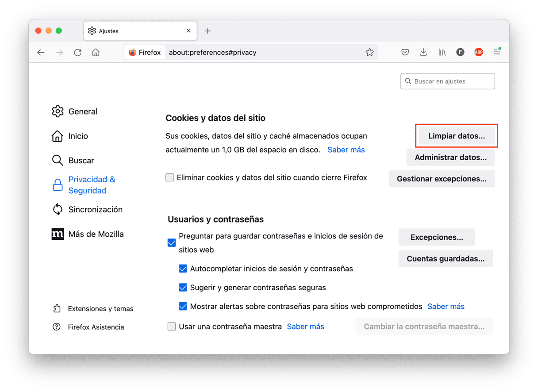The width and height of the screenshot is (538, 392).
Task: Open Más de Mozilla section
Action: coord(88,234)
